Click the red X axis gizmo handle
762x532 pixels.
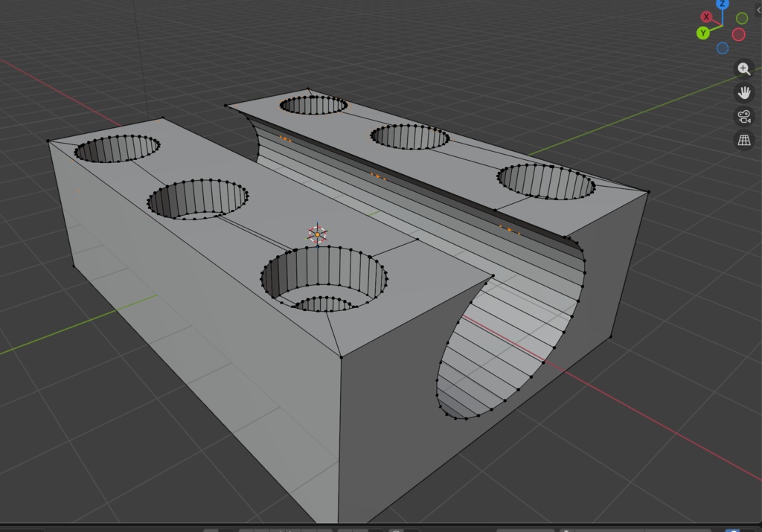click(x=706, y=17)
